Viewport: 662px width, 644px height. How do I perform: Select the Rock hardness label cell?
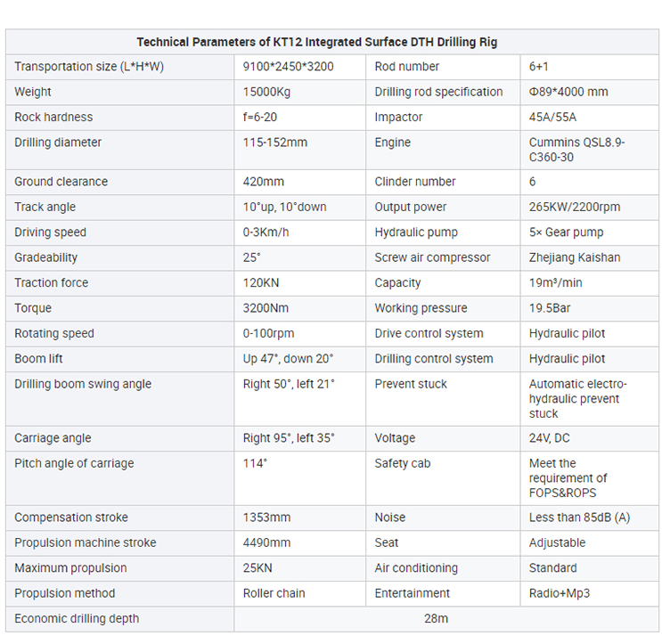point(53,118)
